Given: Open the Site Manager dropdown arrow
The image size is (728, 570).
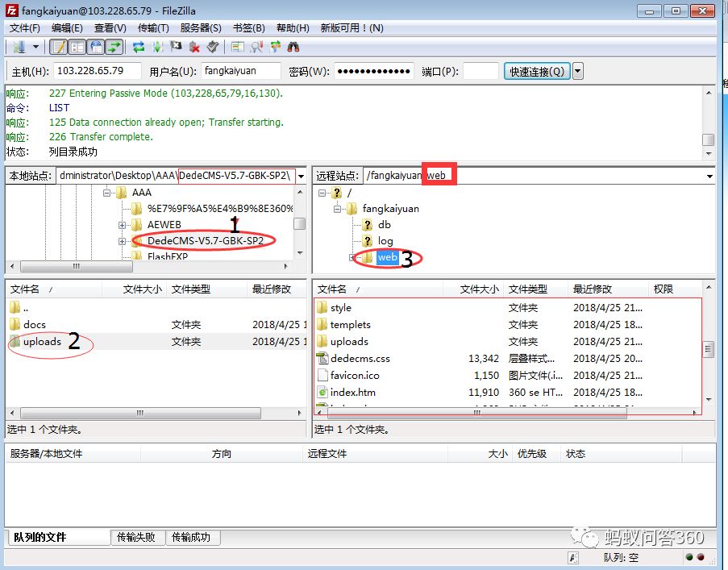Looking at the screenshot, I should [35, 47].
